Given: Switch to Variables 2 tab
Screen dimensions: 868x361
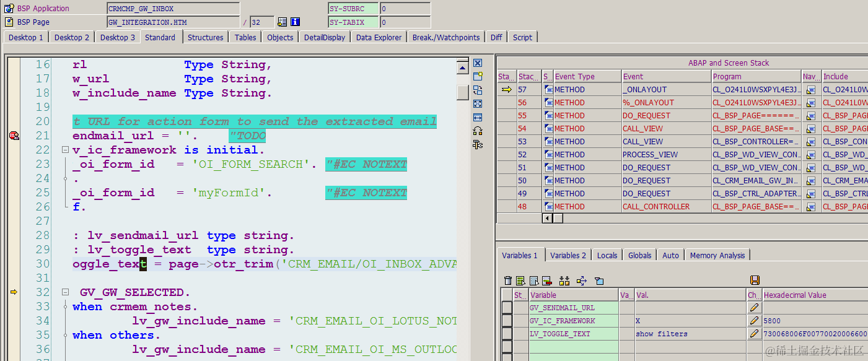Looking at the screenshot, I should coord(568,255).
